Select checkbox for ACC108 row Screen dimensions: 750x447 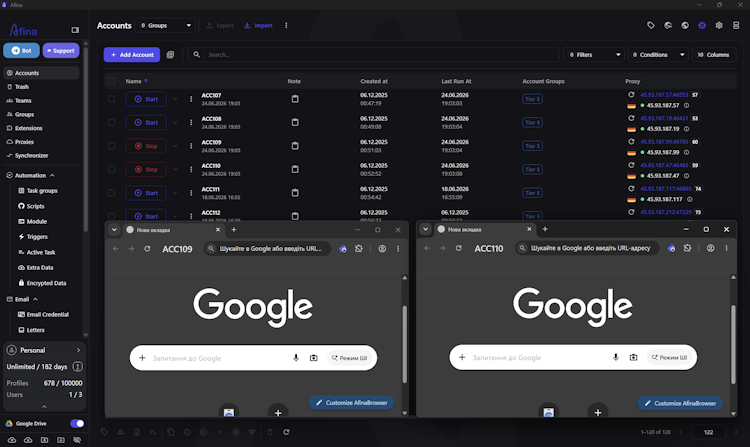(x=111, y=122)
